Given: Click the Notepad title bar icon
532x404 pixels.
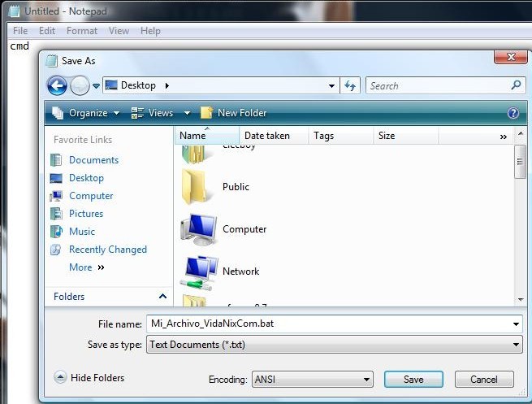Looking at the screenshot, I should pos(15,11).
